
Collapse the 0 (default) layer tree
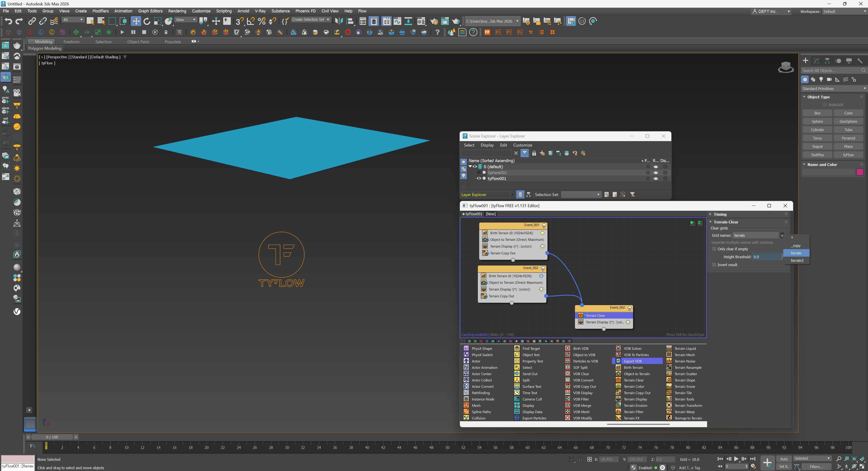[470, 166]
